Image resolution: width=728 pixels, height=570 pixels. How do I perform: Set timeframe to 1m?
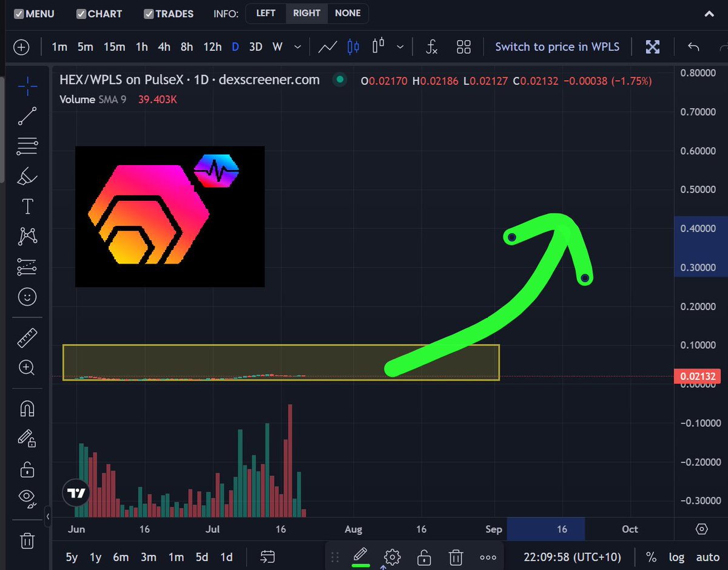click(59, 47)
